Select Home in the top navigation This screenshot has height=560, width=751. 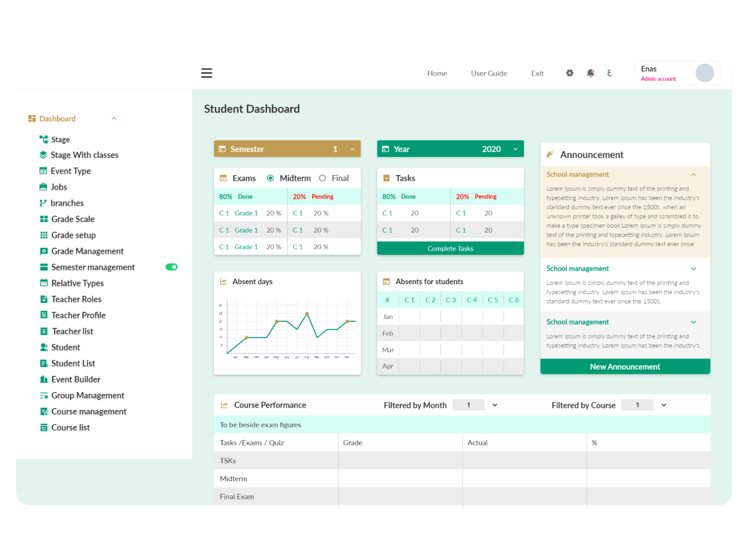tap(437, 73)
